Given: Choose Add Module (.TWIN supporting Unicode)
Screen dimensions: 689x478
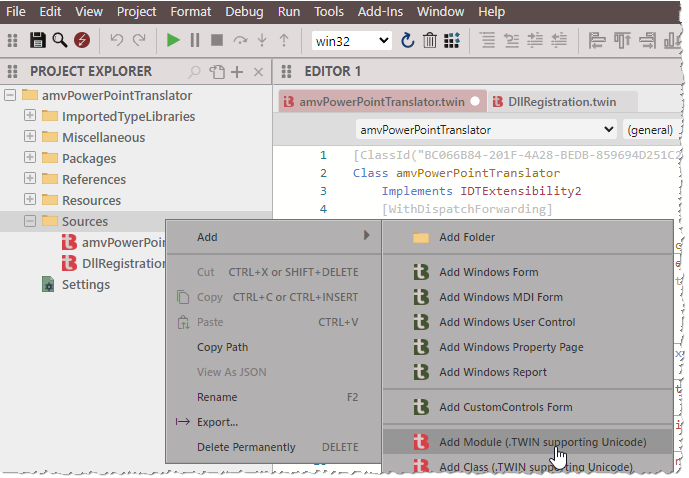Looking at the screenshot, I should [542, 442].
